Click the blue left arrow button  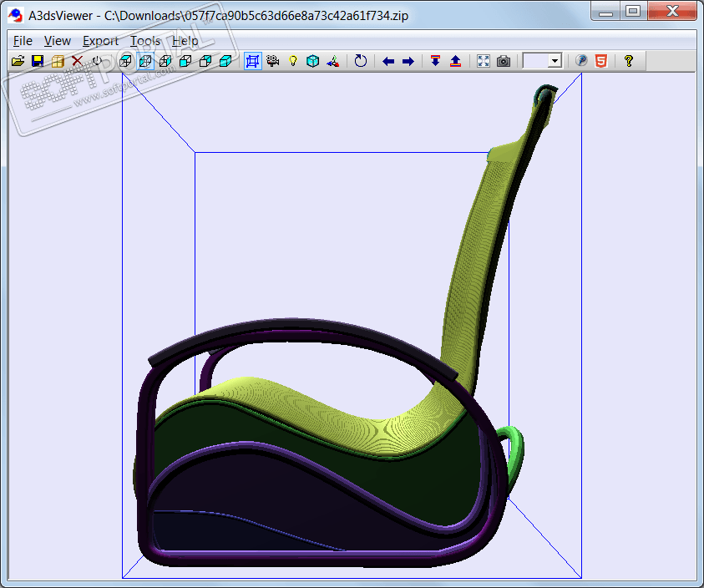(x=388, y=61)
